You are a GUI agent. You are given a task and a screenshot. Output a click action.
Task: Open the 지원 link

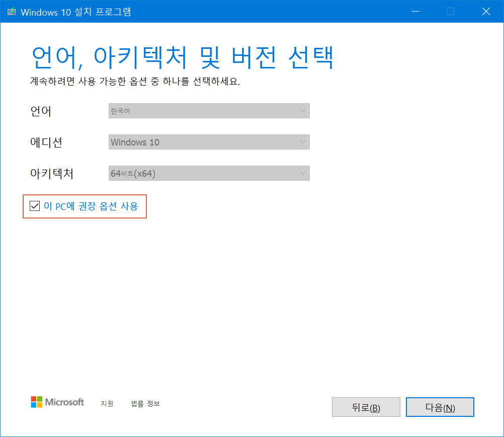(107, 403)
